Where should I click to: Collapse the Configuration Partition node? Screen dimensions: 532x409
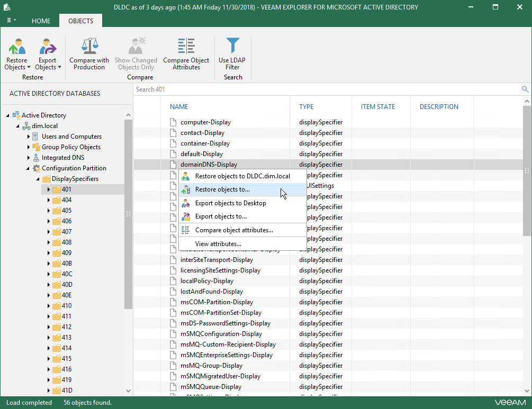tap(29, 168)
